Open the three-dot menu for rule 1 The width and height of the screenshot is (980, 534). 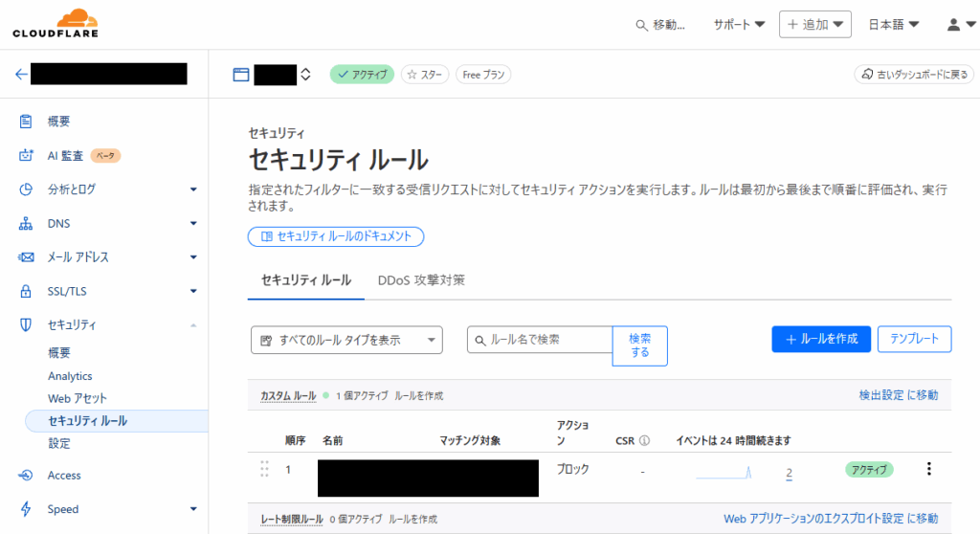pos(928,469)
